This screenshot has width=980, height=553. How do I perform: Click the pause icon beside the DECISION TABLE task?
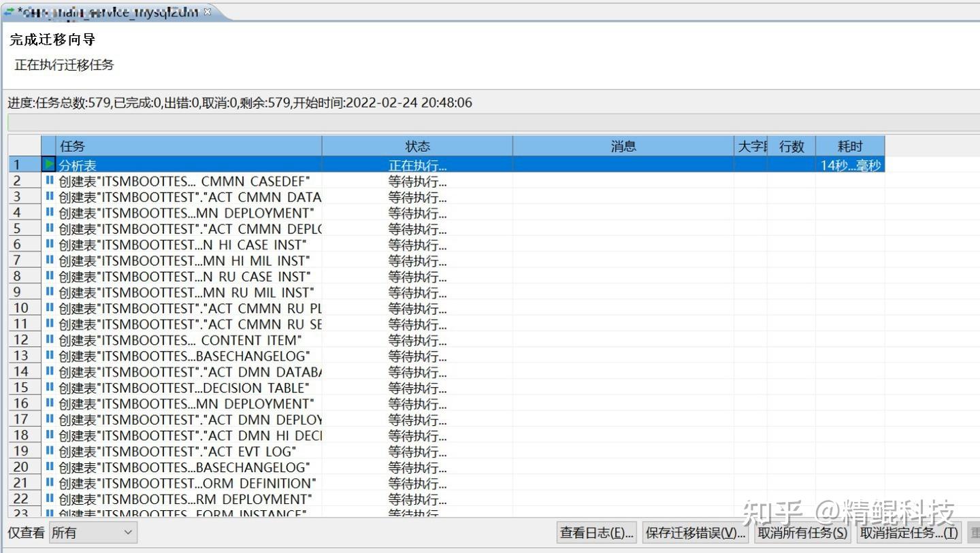click(50, 388)
